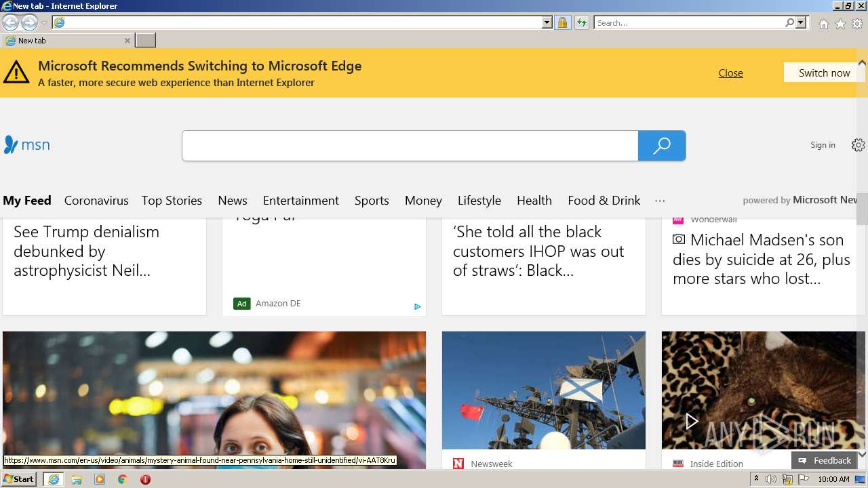Submit MSN search with blue magnifier button
This screenshot has height=488, width=868.
click(662, 146)
